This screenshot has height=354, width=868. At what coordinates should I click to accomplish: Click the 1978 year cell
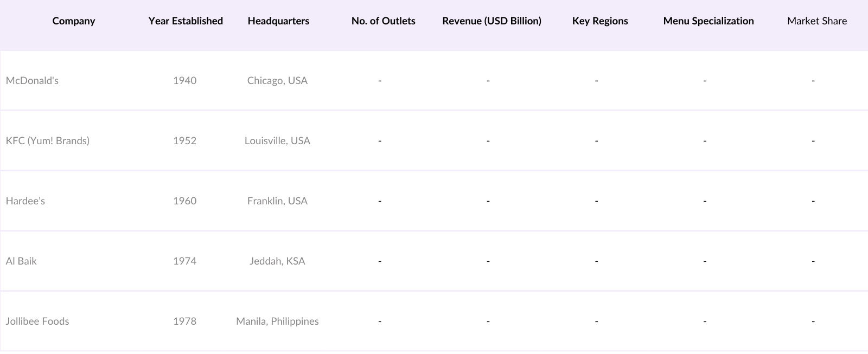pyautogui.click(x=184, y=321)
